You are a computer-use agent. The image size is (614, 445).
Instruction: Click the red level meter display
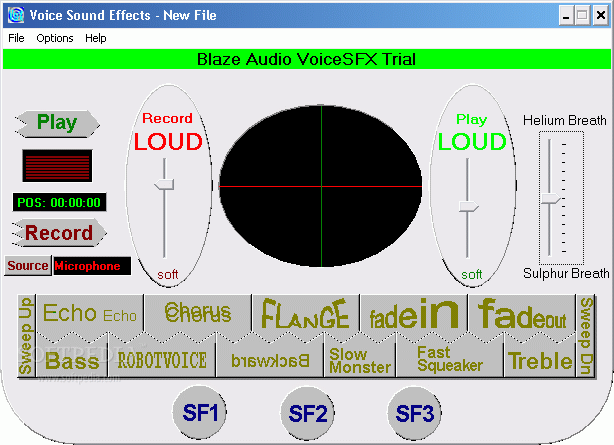(x=57, y=165)
